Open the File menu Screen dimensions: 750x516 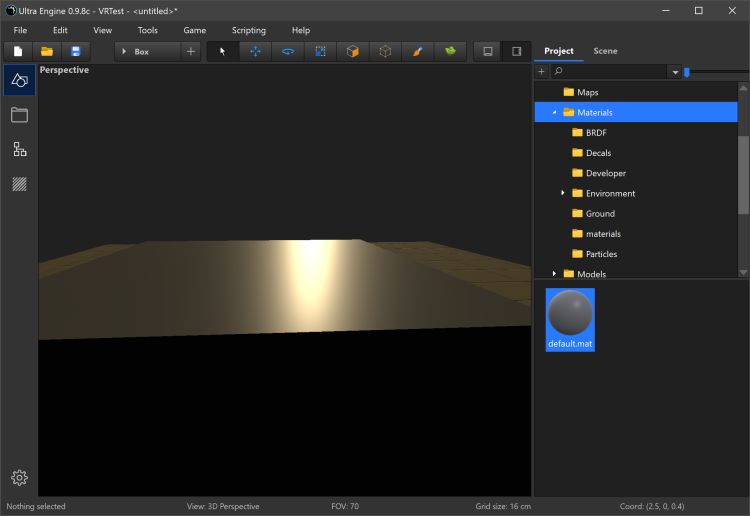click(x=20, y=30)
